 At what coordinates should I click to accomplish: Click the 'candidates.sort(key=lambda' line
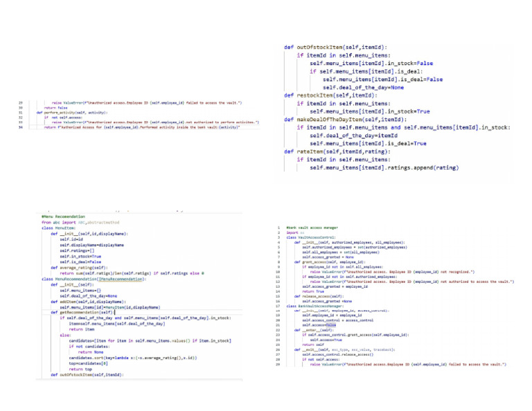(x=133, y=358)
